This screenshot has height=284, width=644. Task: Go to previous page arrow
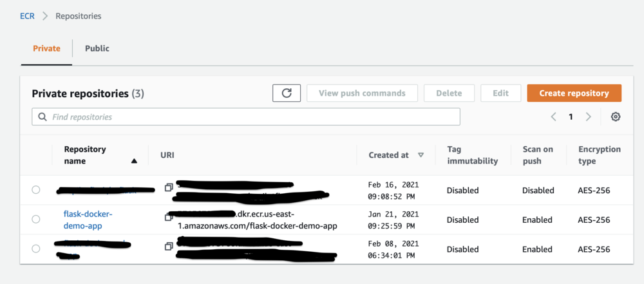coord(553,117)
